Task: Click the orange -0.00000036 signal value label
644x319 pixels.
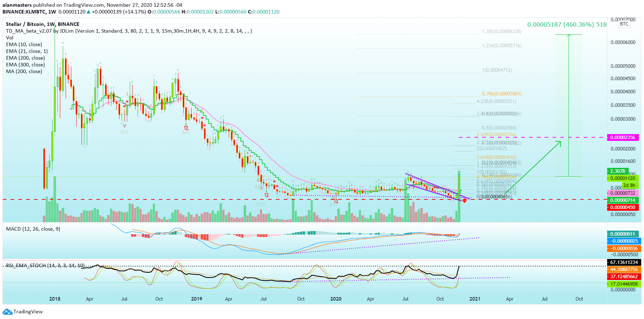Action: click(x=624, y=248)
